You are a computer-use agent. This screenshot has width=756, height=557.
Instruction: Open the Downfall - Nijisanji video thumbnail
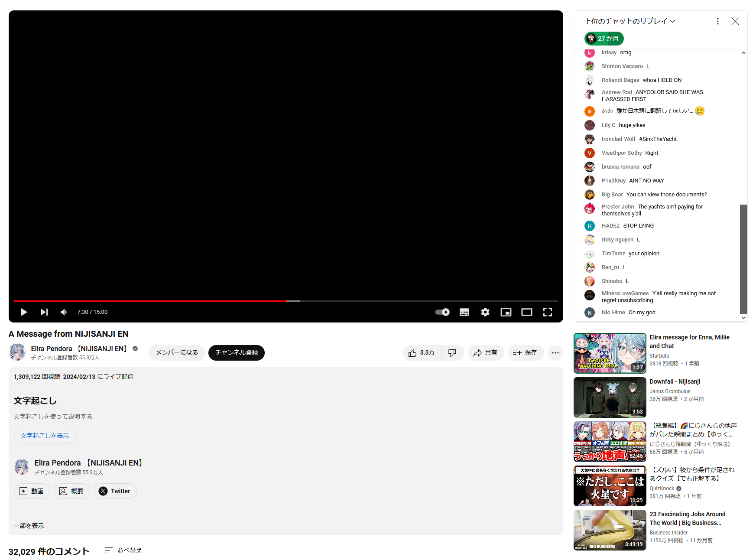[x=610, y=397]
